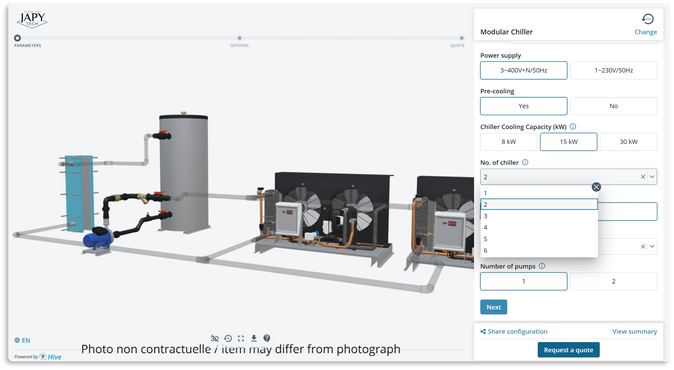This screenshot has width=674, height=370.
Task: Choose 15 kW cooling capacity
Action: (x=569, y=142)
